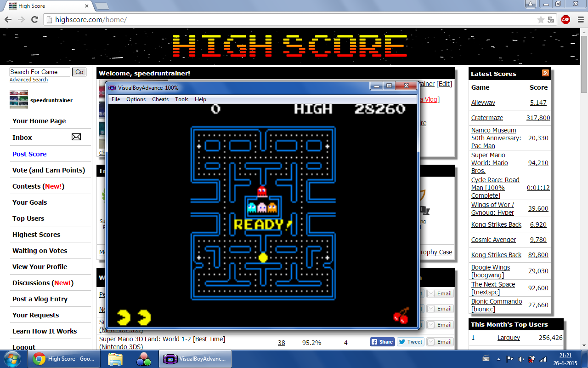Reload the High Score page

(34, 19)
